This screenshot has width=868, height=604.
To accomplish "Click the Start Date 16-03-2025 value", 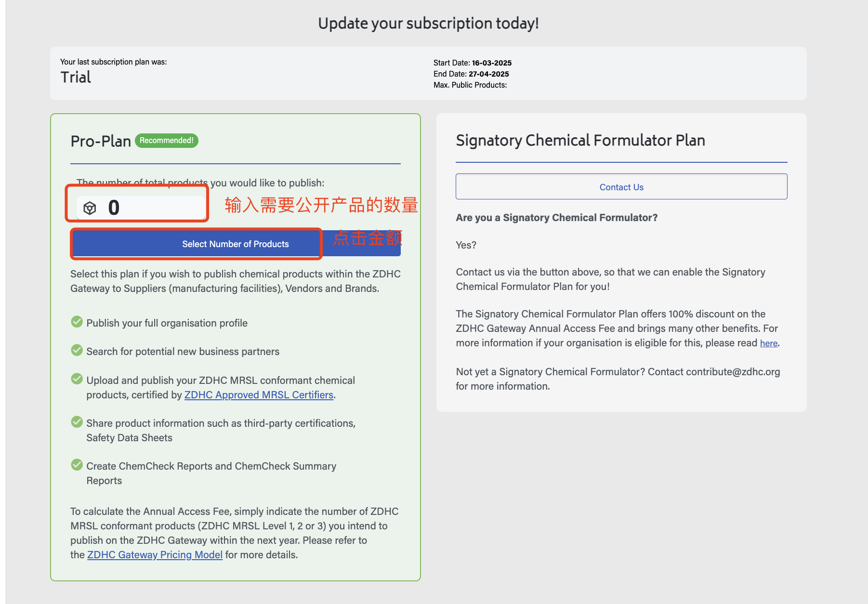I will pos(491,63).
